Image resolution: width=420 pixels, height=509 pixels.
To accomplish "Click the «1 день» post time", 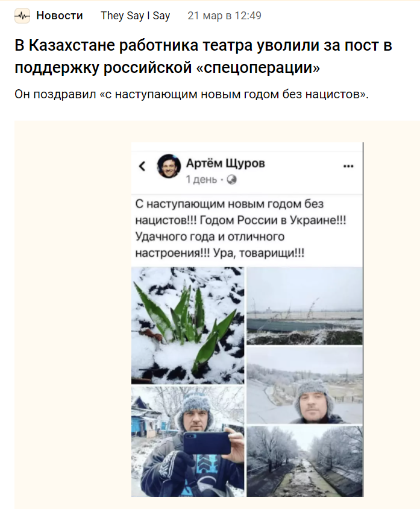I will (x=202, y=180).
